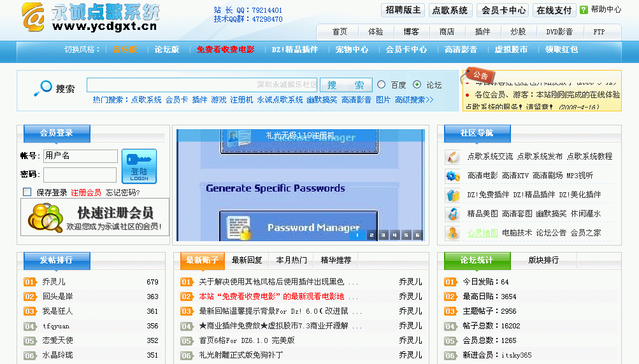Click the gear icon beside 高清电影
This screenshot has width=639, height=364.
[x=452, y=176]
